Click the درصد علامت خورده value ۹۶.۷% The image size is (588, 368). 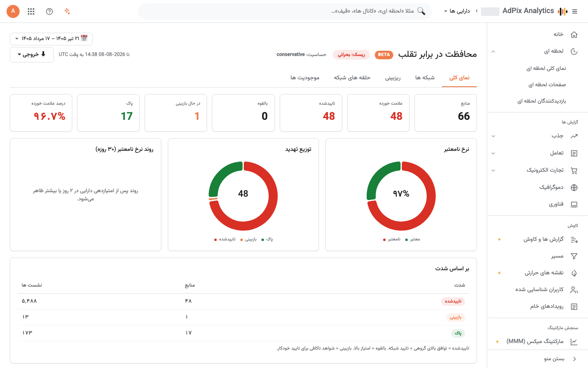tap(49, 117)
